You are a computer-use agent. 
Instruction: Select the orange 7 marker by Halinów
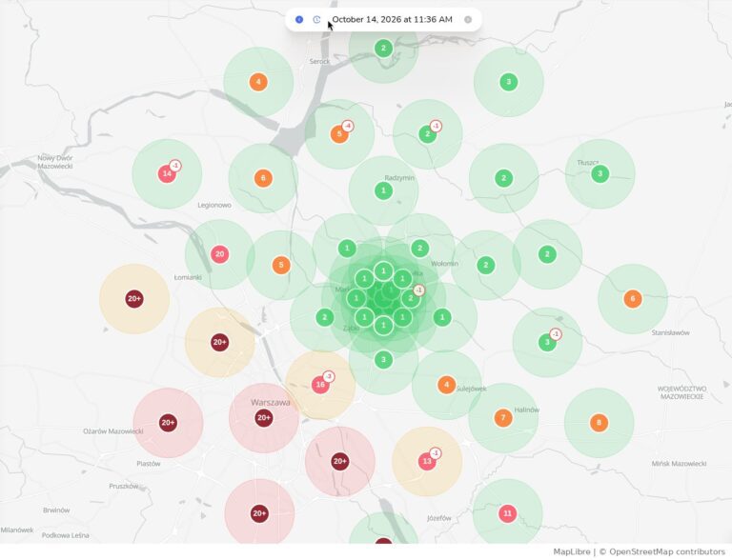coord(503,418)
